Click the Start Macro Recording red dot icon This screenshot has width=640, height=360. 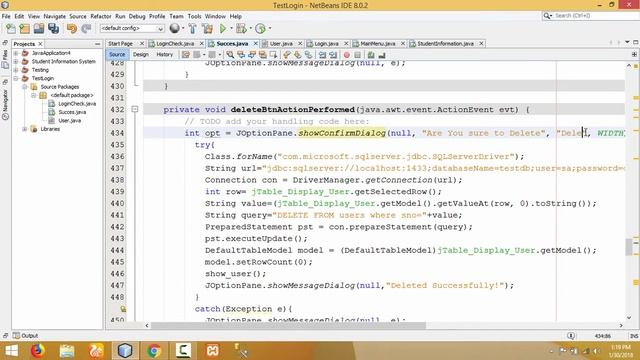347,55
